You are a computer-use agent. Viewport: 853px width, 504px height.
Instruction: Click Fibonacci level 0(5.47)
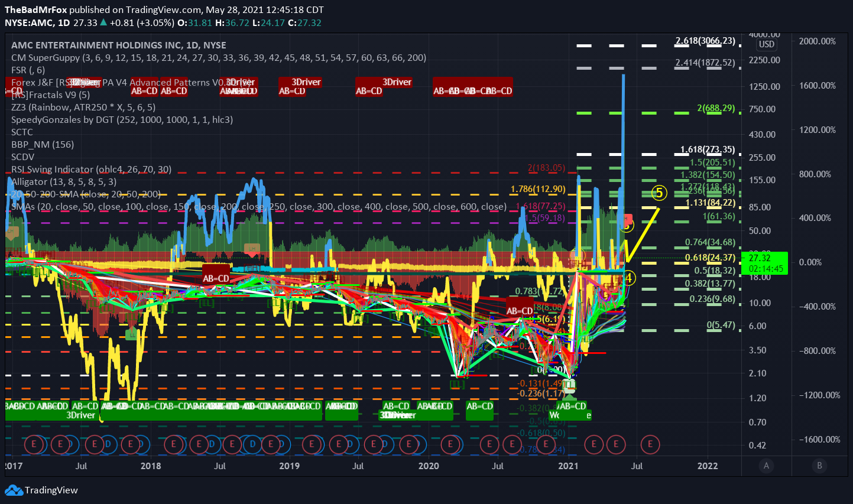[x=721, y=325]
